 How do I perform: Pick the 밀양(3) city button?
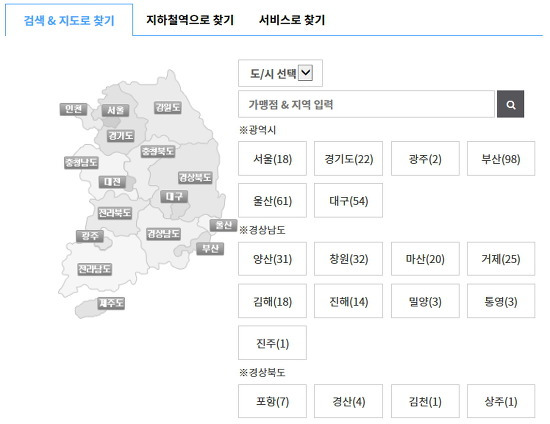(425, 301)
